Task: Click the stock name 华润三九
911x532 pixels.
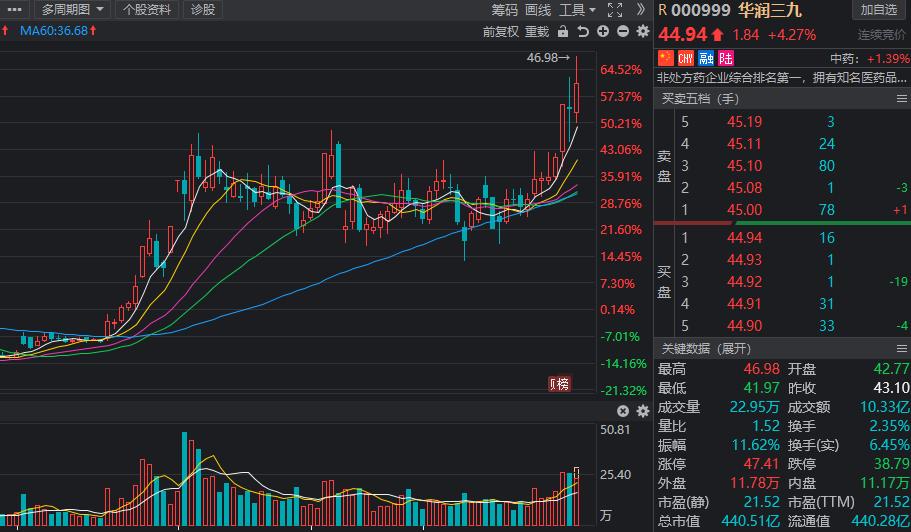Action: pos(770,10)
